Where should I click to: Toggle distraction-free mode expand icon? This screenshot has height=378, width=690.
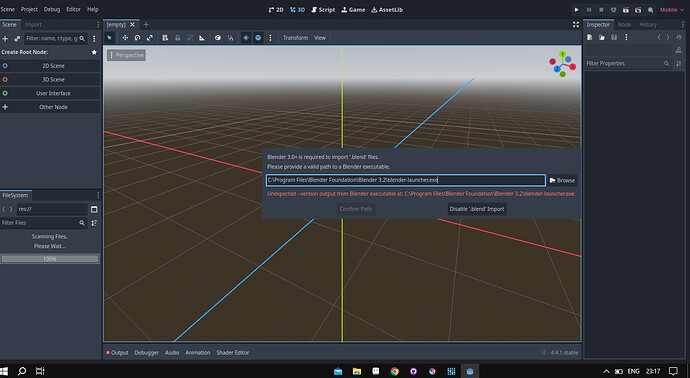point(576,25)
